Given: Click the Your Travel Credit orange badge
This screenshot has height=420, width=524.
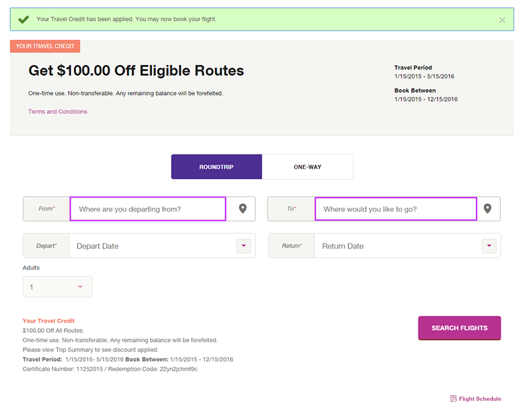Looking at the screenshot, I should pyautogui.click(x=45, y=47).
